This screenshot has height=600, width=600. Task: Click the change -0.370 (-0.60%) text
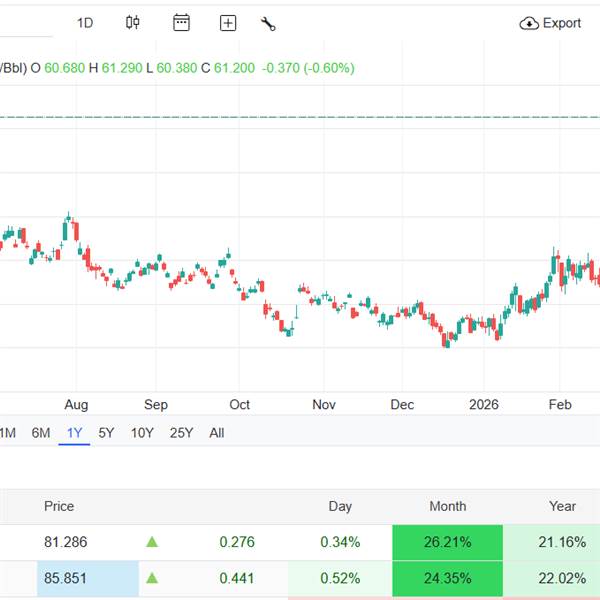coord(308,68)
